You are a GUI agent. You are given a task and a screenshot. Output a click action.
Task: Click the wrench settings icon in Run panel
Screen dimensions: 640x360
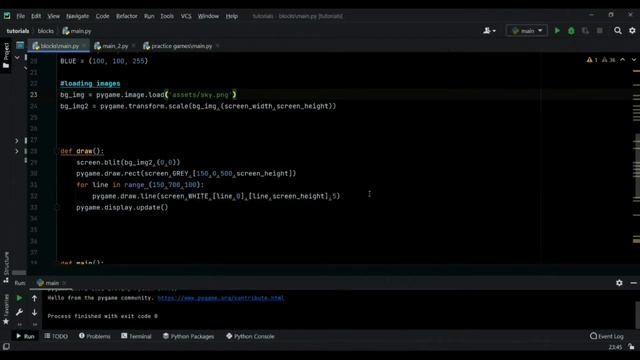click(x=19, y=312)
